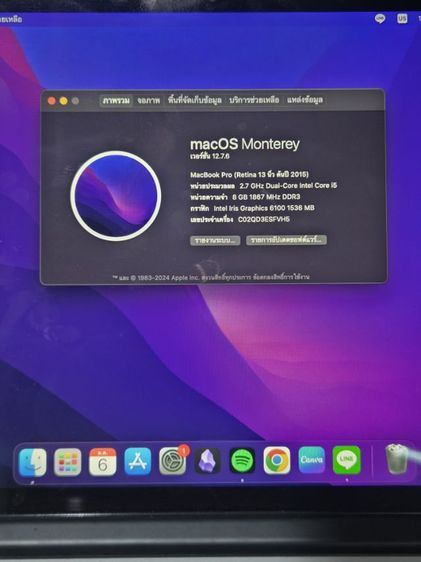The width and height of the screenshot is (421, 562).
Task: Click the Intel Iris Graphics 6100 text
Action: [x=264, y=208]
